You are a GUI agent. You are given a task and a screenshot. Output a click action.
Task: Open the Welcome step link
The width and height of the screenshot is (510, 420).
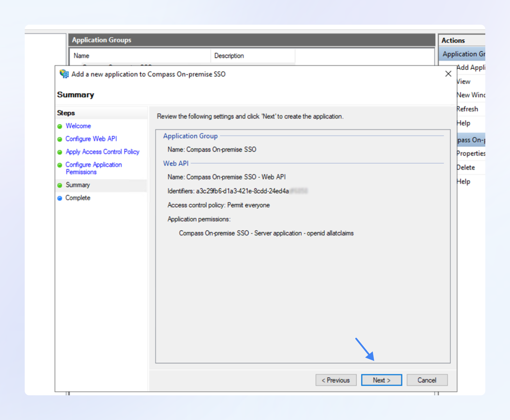point(78,126)
